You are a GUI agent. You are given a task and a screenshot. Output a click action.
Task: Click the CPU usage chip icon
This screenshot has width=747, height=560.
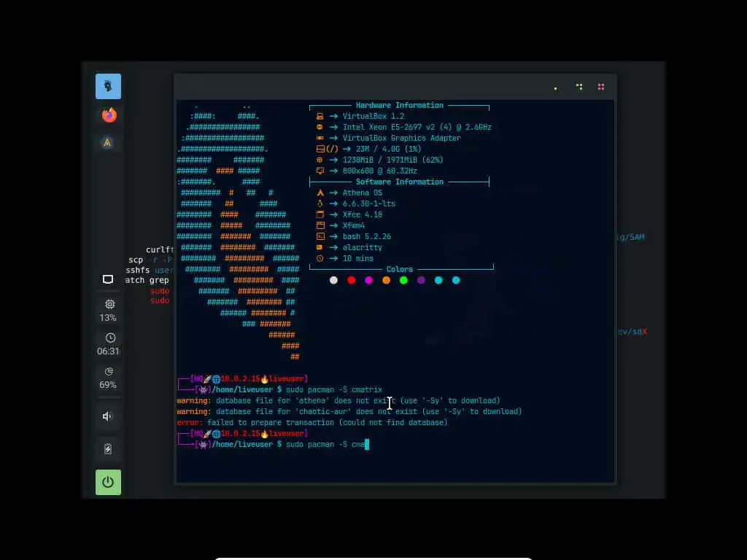(x=110, y=304)
